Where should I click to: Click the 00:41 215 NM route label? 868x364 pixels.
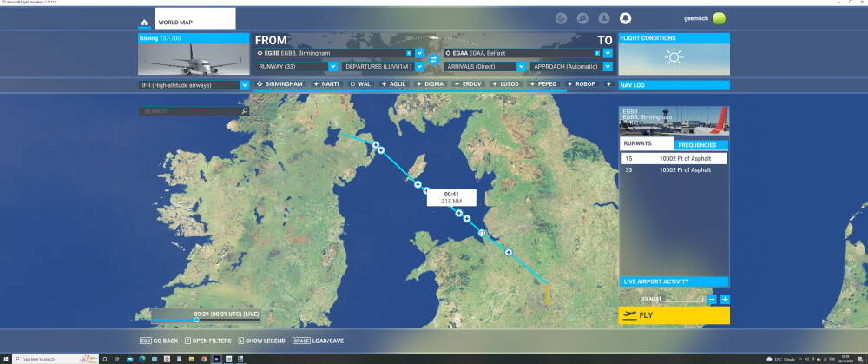[451, 198]
